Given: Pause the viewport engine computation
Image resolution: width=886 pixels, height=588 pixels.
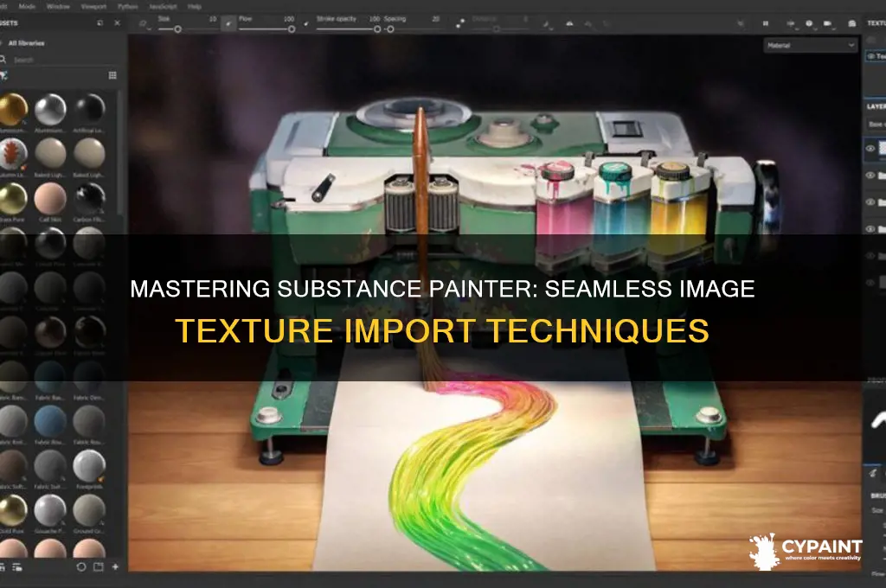Looking at the screenshot, I should click(x=766, y=23).
